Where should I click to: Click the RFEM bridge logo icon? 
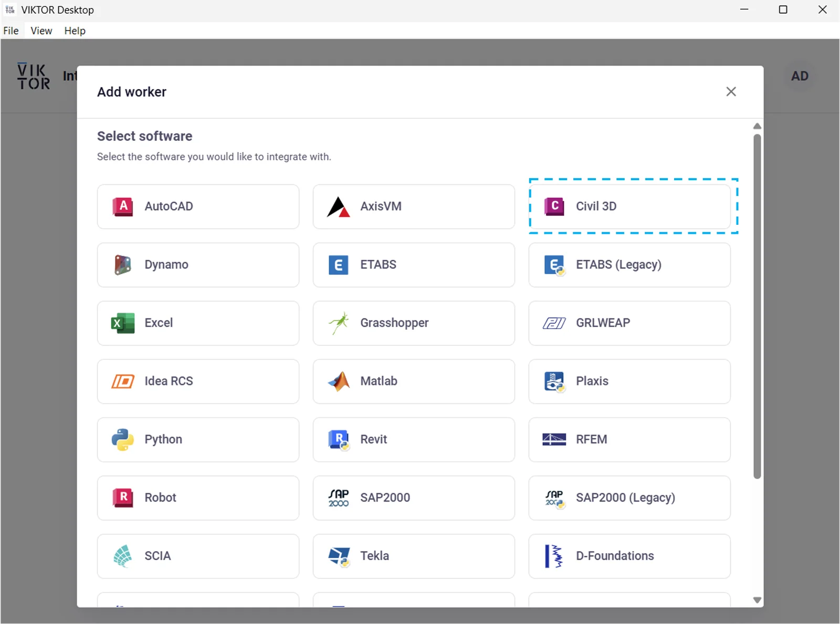[x=554, y=440]
